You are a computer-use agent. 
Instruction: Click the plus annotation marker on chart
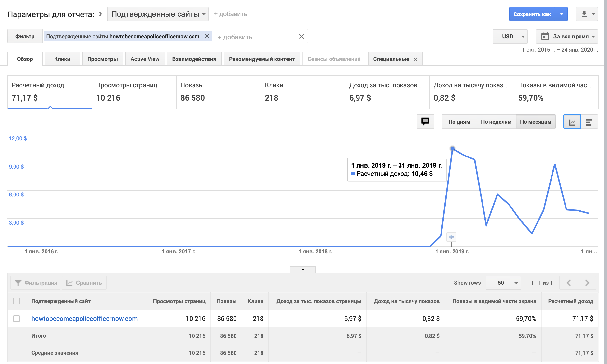(451, 237)
